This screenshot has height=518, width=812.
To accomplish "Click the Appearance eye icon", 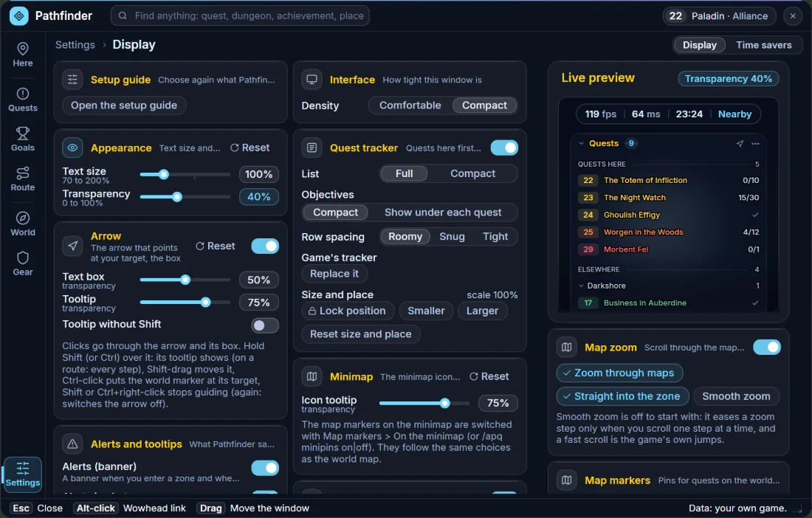I will [x=72, y=148].
